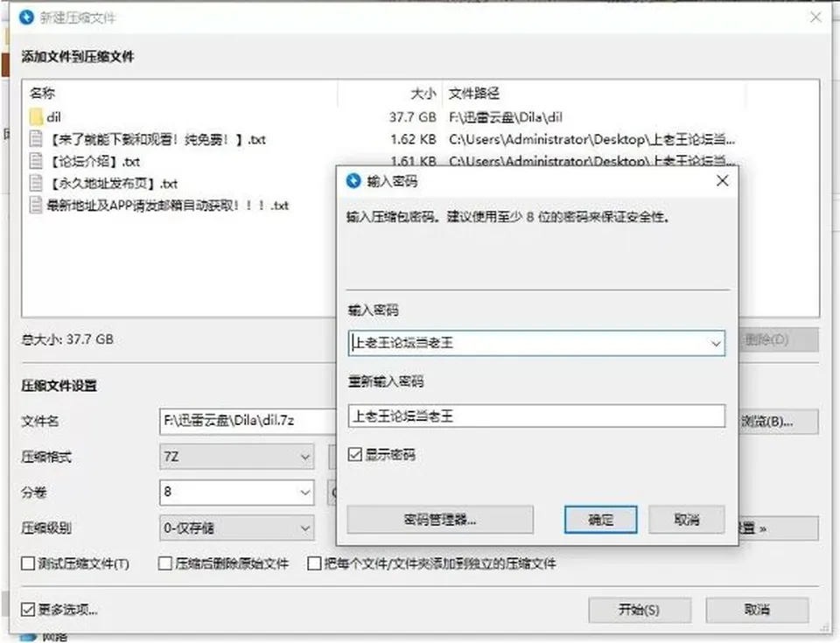Click the 开始(S) button
This screenshot has width=840, height=643.
click(x=639, y=610)
